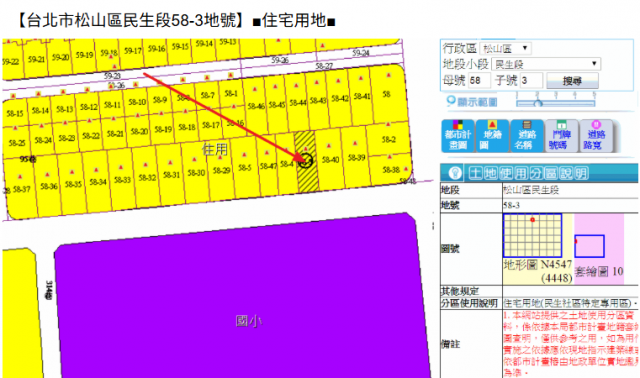The image size is (640, 378).
Task: Click parcel 58-47 on the map
Action: coord(268,166)
